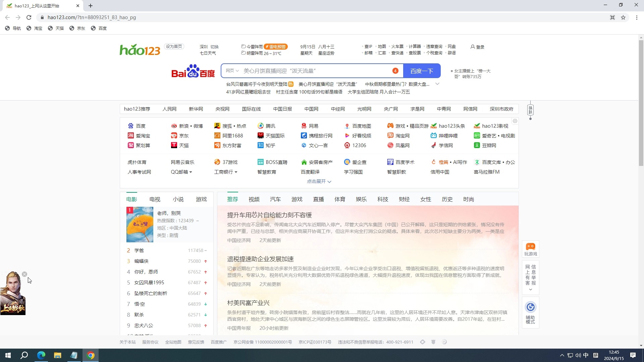Open the 百度地图 icon link
The width and height of the screenshot is (644, 362).
point(347,126)
